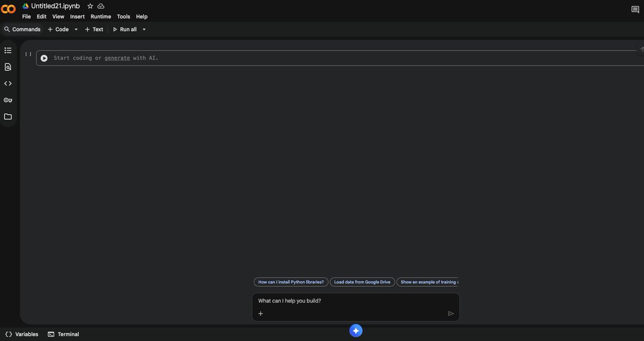Open the Insert menu
This screenshot has height=341, width=644.
(77, 17)
